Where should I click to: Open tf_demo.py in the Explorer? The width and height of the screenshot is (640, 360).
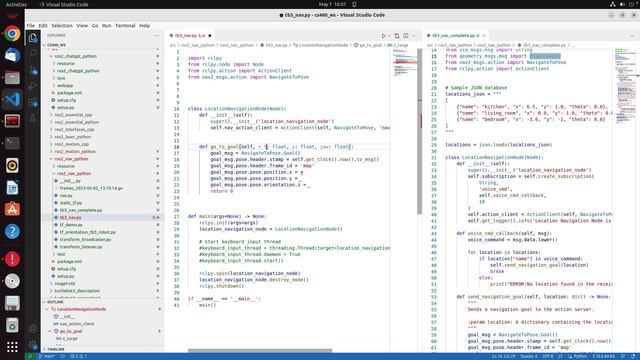[x=102, y=225]
